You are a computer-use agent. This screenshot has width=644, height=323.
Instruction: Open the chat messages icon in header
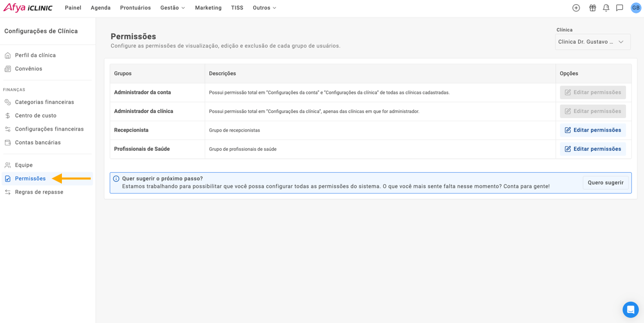[x=620, y=8]
